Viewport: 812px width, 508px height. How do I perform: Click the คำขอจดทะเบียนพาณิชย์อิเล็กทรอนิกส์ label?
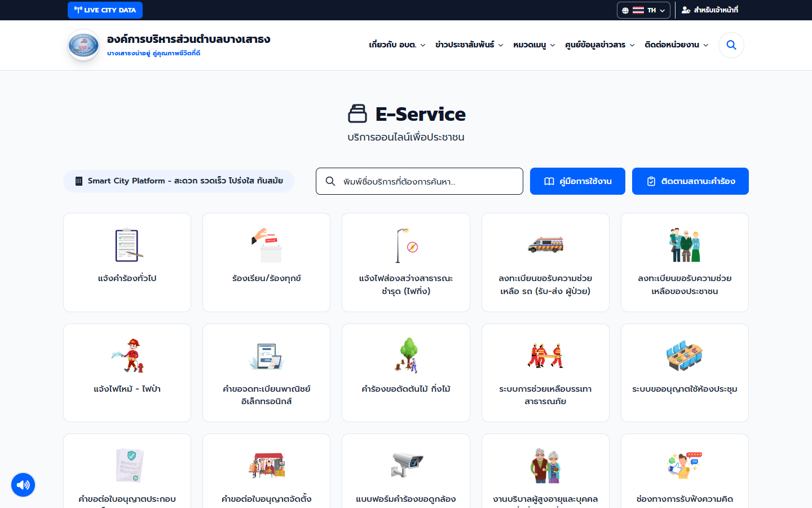click(x=267, y=395)
